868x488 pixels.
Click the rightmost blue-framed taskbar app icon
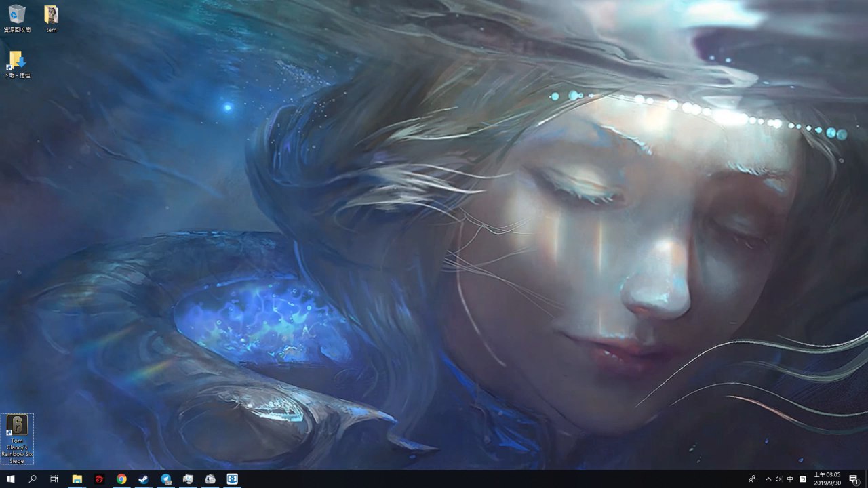click(232, 479)
